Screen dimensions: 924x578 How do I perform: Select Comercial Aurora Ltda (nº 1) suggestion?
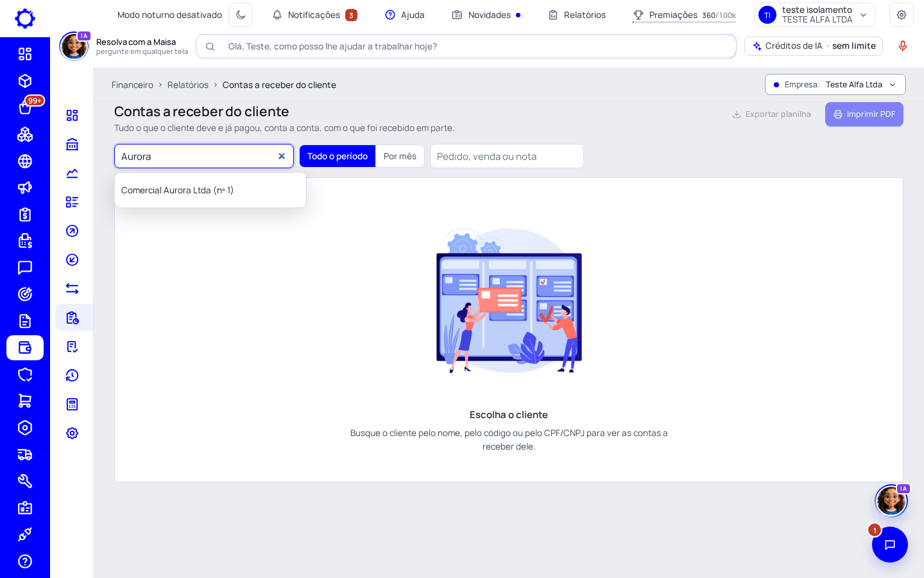pos(210,190)
